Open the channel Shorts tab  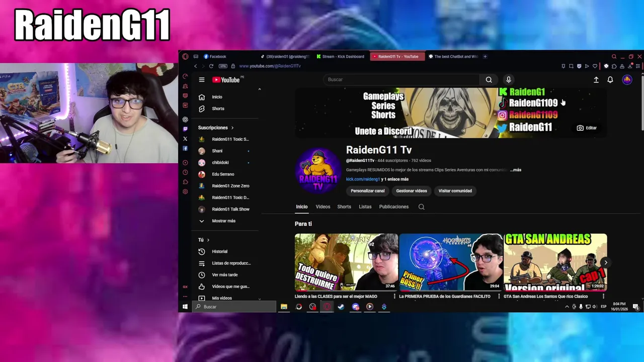[x=344, y=207]
